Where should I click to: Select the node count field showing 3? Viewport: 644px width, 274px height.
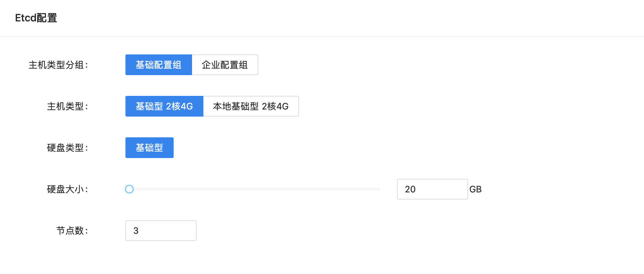tap(160, 230)
